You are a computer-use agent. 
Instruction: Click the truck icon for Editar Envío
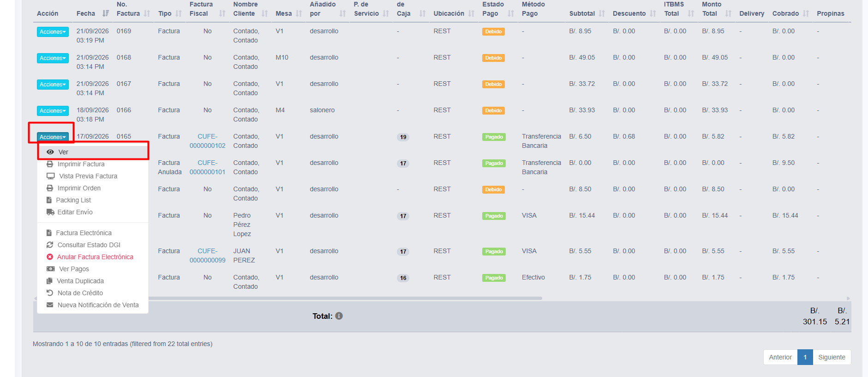click(50, 212)
